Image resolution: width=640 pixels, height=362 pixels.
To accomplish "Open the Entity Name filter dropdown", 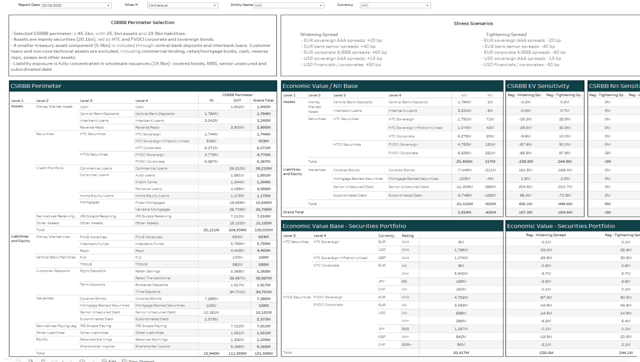I will pos(289,5).
